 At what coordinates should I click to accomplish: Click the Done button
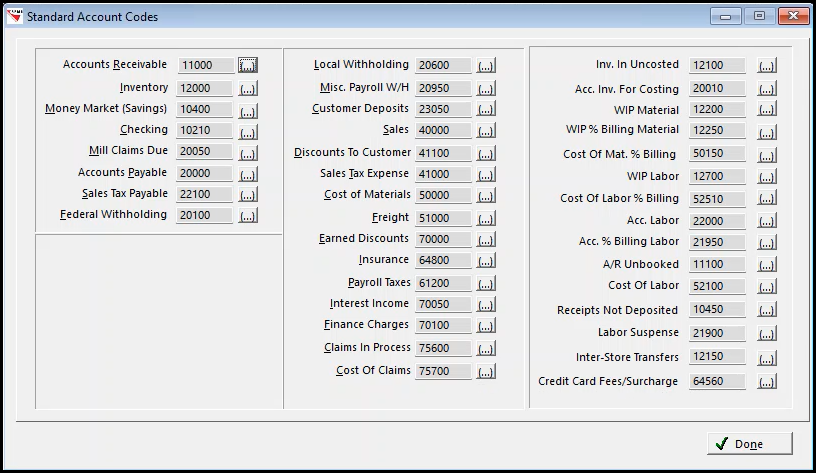tap(749, 444)
